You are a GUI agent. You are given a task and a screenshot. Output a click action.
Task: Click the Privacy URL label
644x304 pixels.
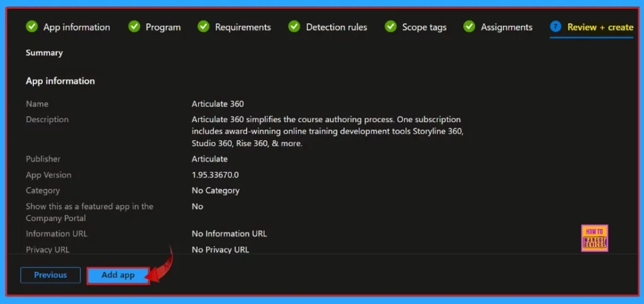[48, 249]
